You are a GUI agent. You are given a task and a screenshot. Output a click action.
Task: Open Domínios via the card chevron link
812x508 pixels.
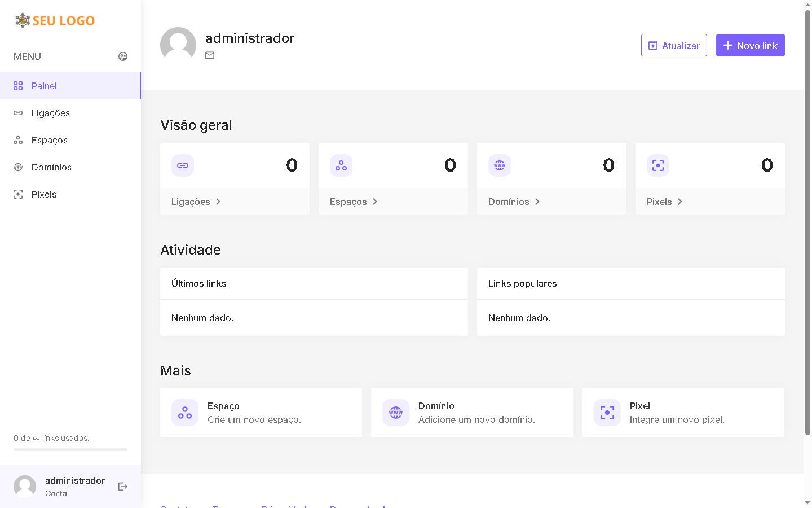click(x=514, y=202)
